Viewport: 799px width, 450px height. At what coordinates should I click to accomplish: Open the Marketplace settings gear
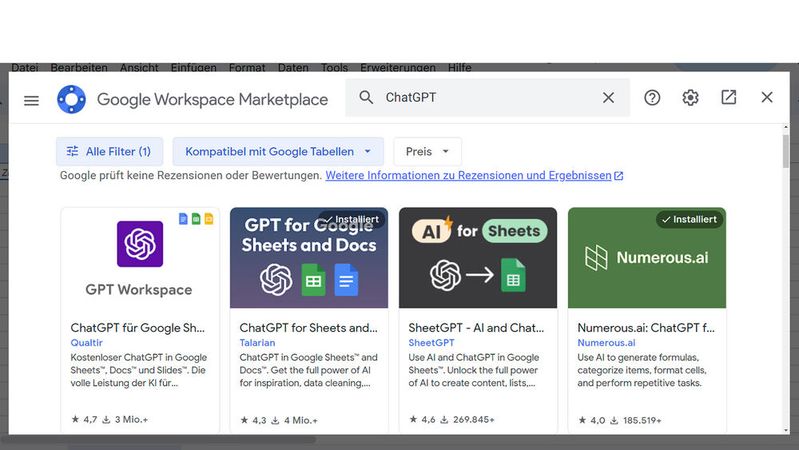[x=690, y=97]
